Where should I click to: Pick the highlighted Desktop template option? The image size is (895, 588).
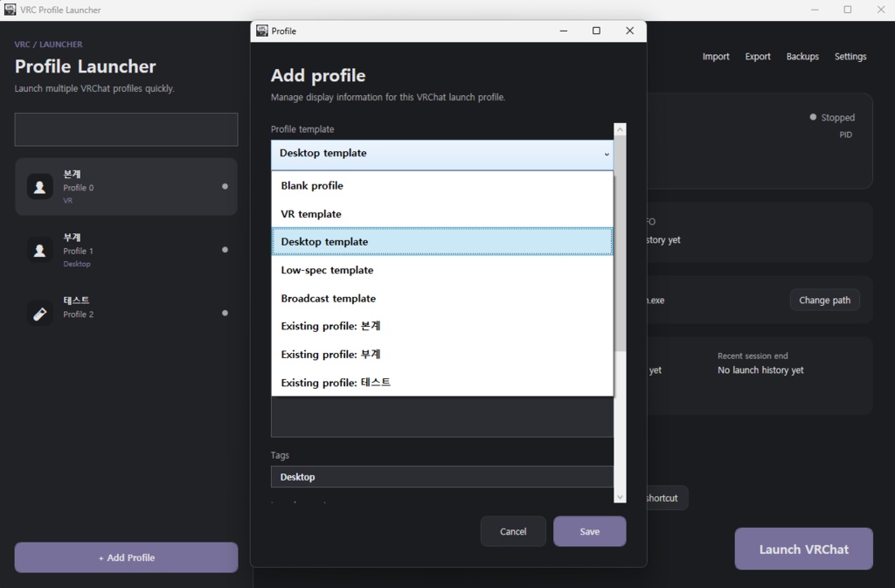click(x=441, y=242)
